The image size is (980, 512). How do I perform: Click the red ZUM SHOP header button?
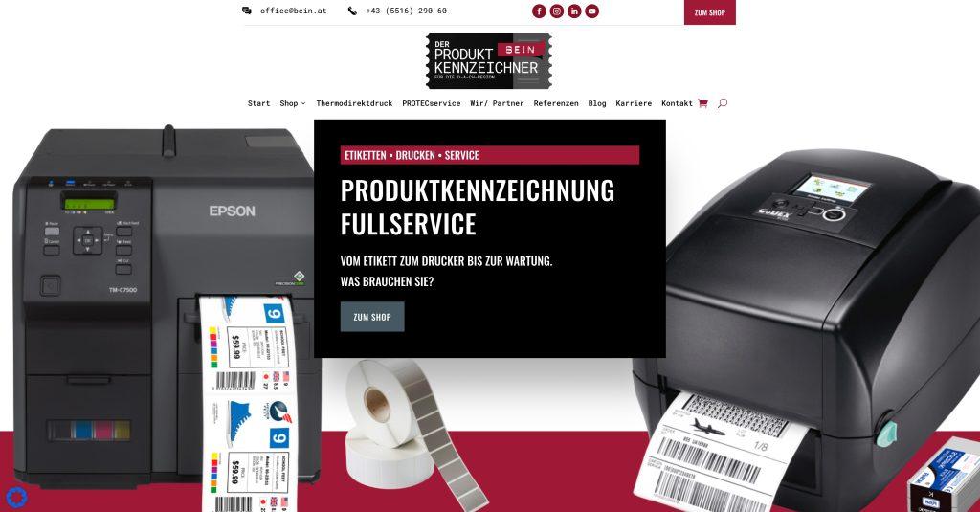(x=710, y=12)
